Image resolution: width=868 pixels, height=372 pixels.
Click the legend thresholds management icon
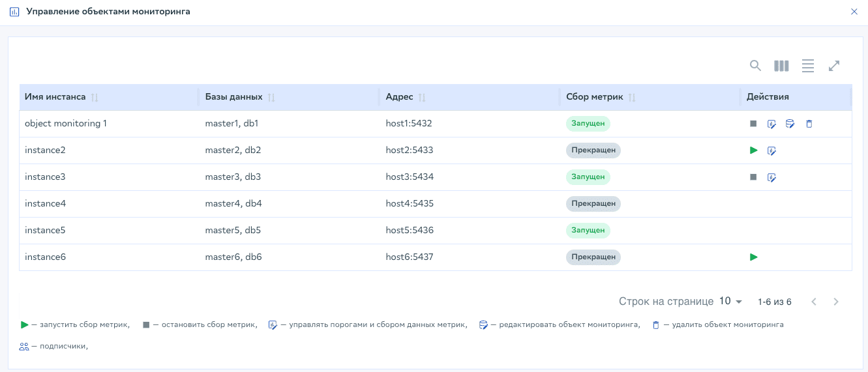273,324
